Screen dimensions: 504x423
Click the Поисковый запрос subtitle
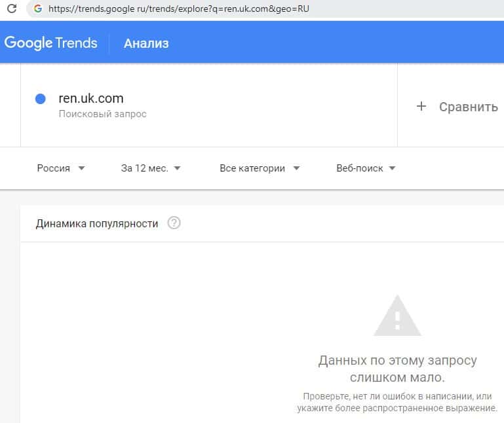[103, 114]
